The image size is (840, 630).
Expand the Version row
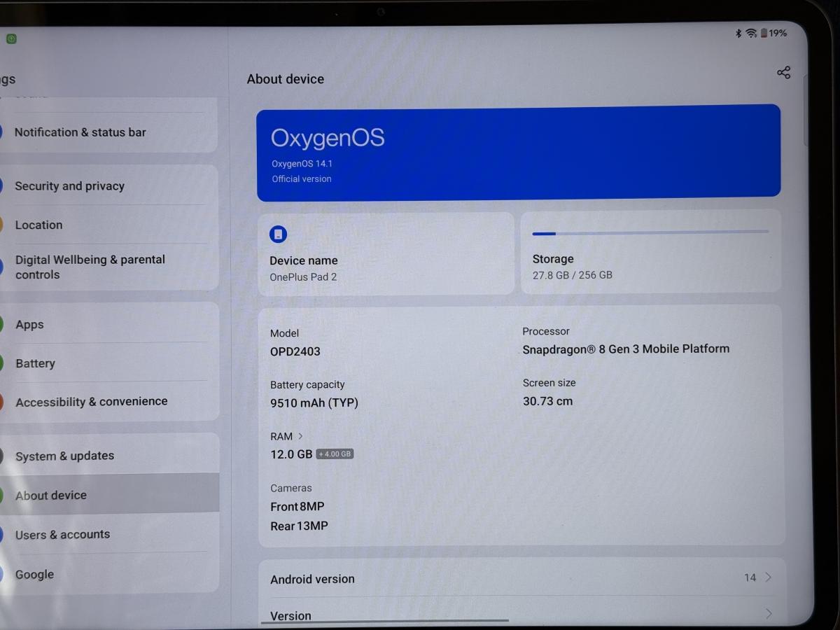518,615
